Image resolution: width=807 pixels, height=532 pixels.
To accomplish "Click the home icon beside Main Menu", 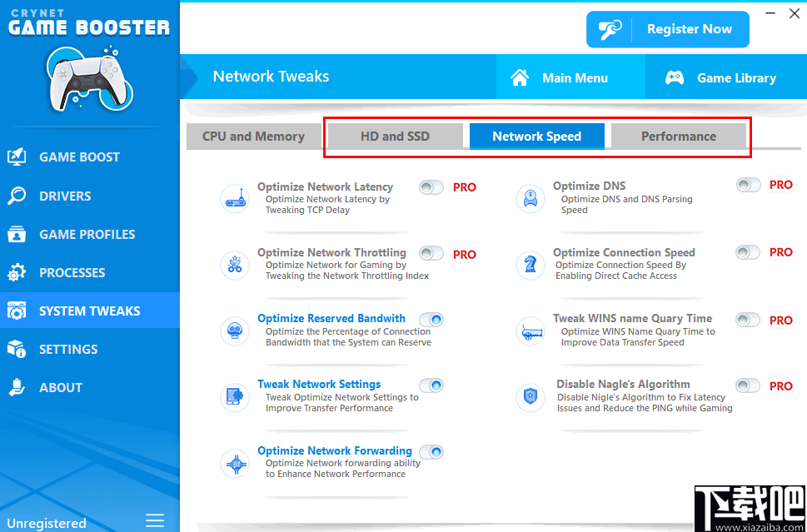I will [520, 77].
